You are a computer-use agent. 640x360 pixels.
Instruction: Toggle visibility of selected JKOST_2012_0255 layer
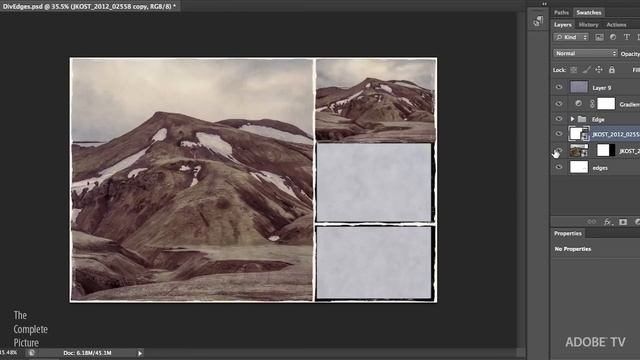point(559,134)
